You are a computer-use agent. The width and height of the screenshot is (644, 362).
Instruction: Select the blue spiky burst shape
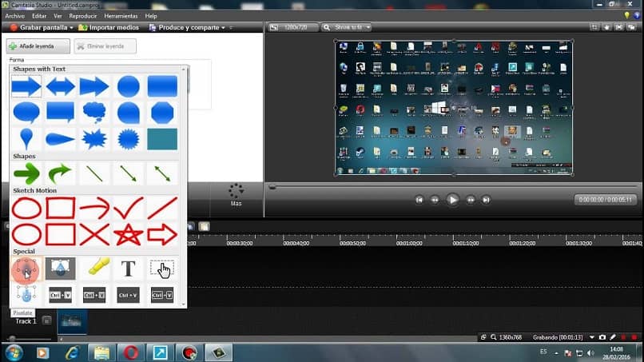(x=94, y=139)
